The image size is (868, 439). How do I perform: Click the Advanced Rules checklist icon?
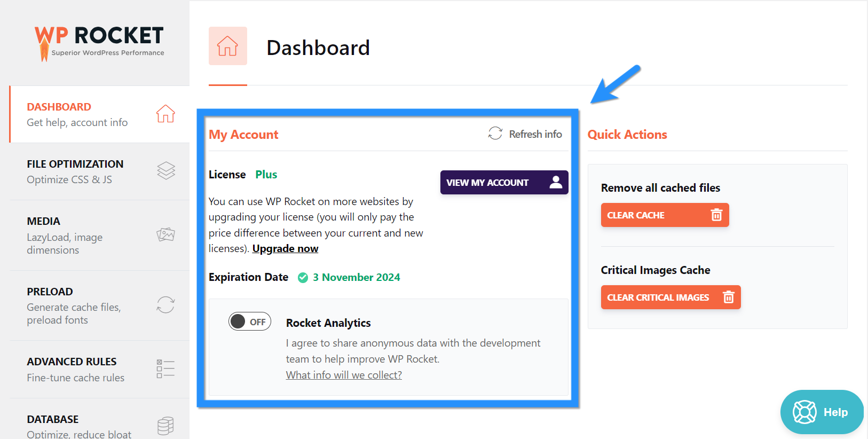(165, 369)
